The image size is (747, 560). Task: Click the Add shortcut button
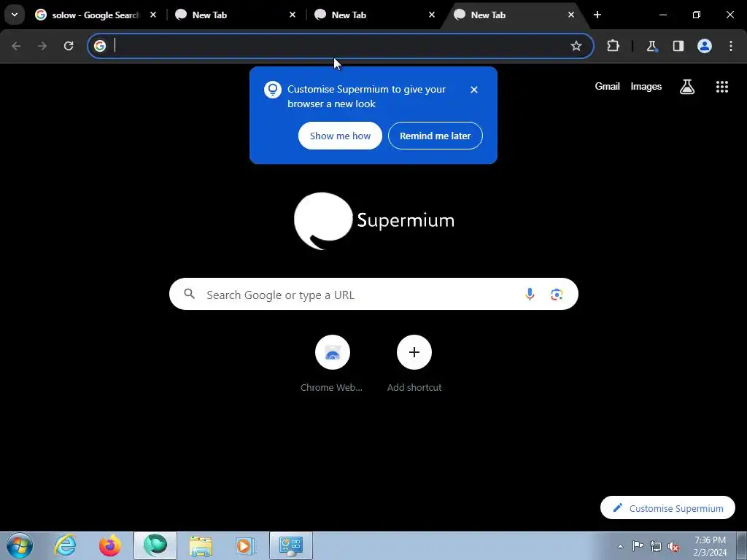[414, 365]
